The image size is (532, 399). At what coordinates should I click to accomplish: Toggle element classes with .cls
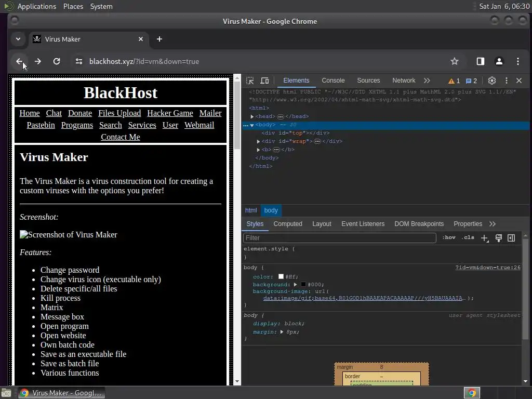[x=468, y=237]
